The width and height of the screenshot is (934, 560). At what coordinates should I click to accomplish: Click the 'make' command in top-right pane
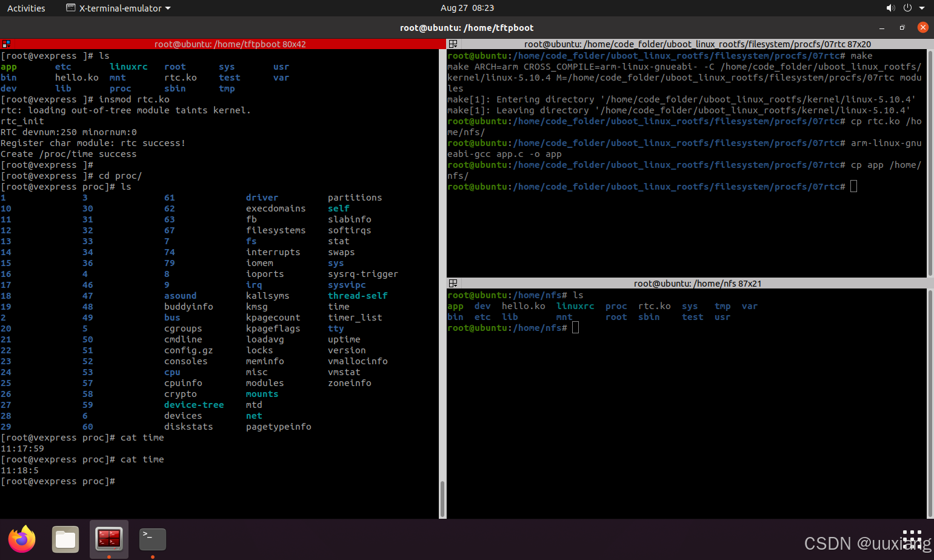pyautogui.click(x=862, y=56)
